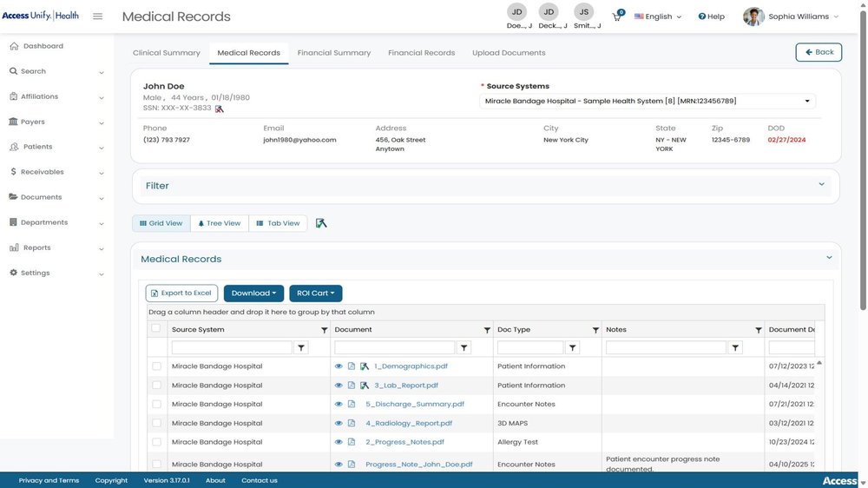This screenshot has height=488, width=868.
Task: Click the edit icon next to SSN
Action: point(220,109)
